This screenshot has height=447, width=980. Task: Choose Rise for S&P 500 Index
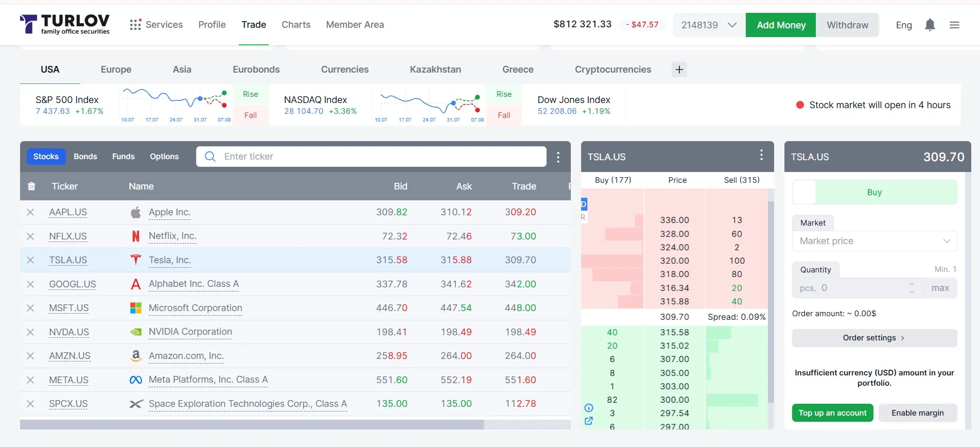click(251, 94)
